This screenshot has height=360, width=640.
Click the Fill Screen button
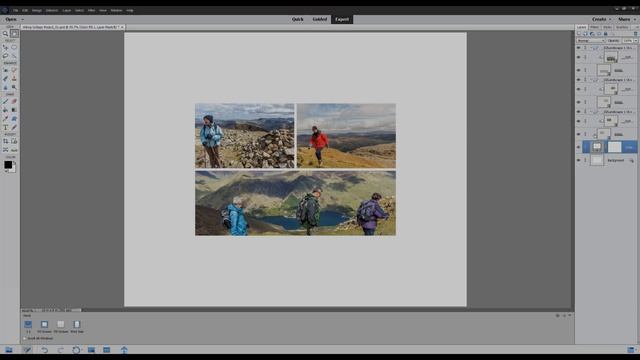[61, 327]
